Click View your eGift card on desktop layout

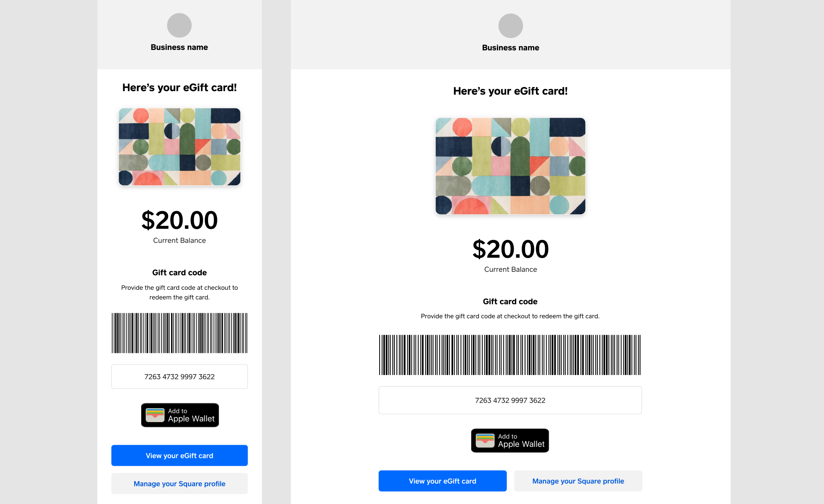coord(442,481)
